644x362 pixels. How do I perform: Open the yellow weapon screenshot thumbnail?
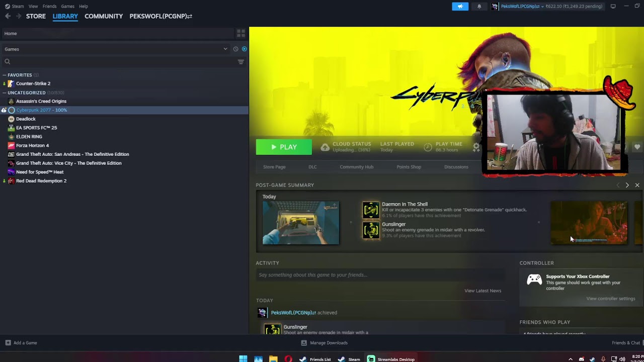click(x=301, y=223)
